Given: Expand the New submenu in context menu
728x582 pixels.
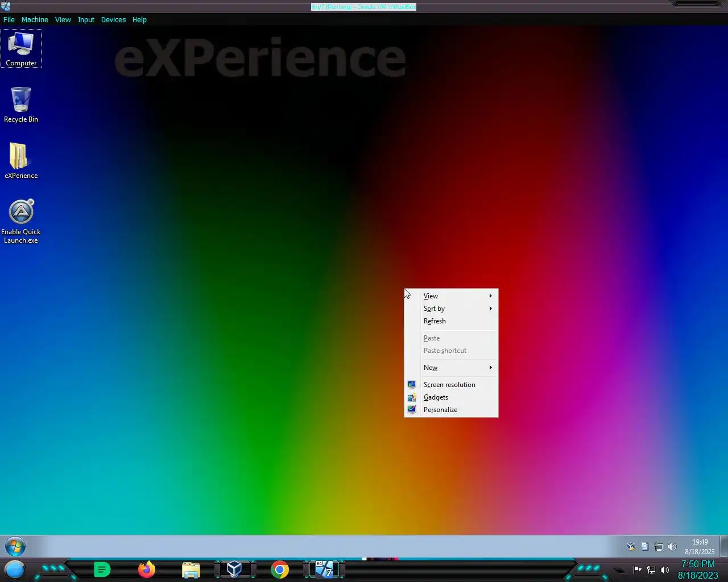Looking at the screenshot, I should point(451,368).
